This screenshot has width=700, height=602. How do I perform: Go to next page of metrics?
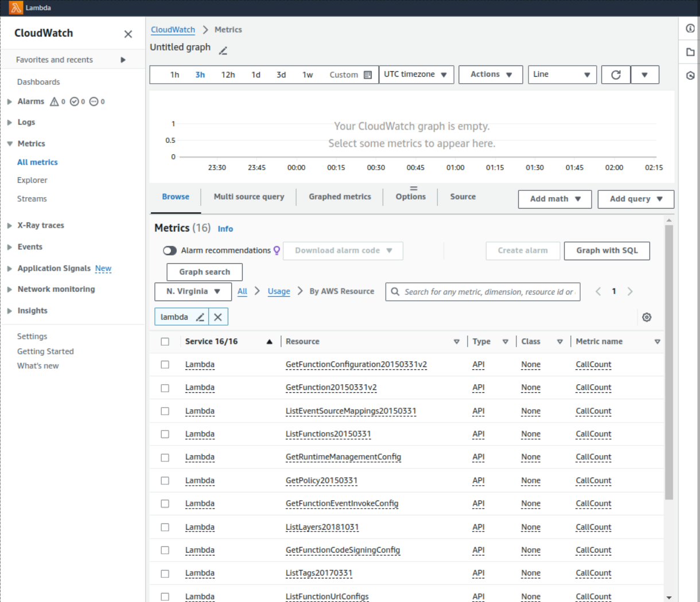[630, 291]
